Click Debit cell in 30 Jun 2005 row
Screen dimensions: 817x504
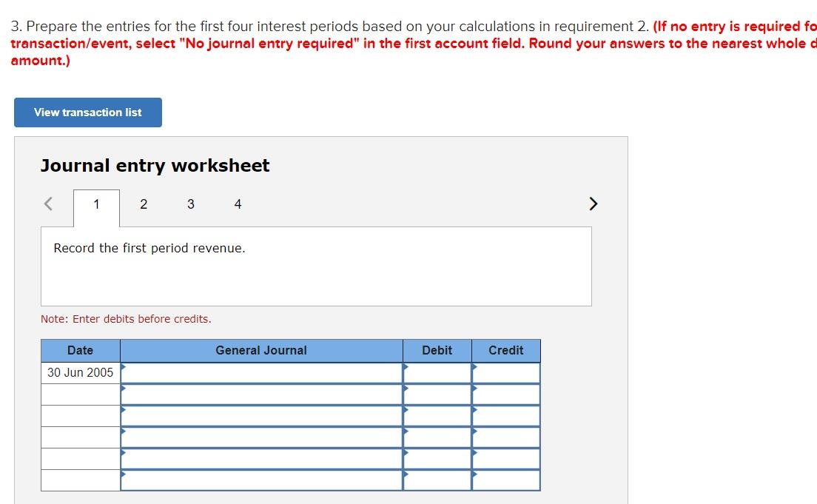[437, 373]
